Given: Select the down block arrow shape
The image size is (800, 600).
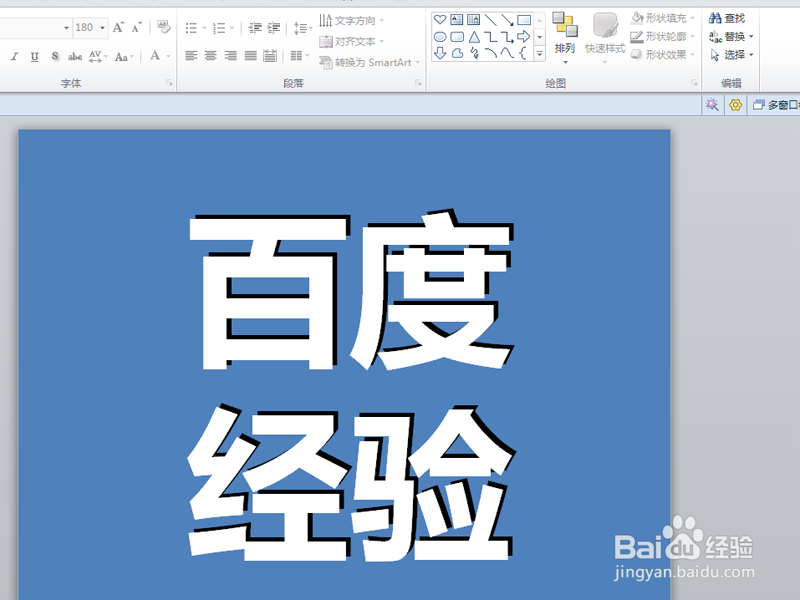Looking at the screenshot, I should point(440,53).
